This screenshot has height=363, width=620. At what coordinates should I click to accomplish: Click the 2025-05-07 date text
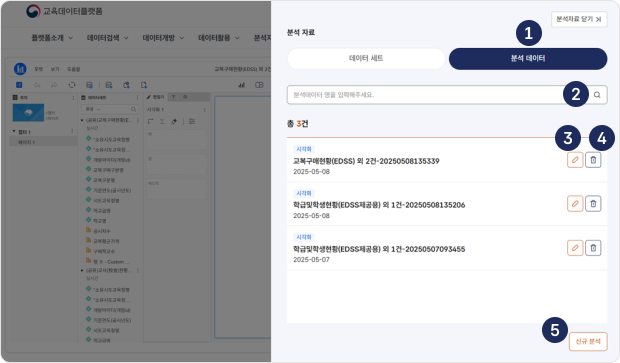[311, 259]
